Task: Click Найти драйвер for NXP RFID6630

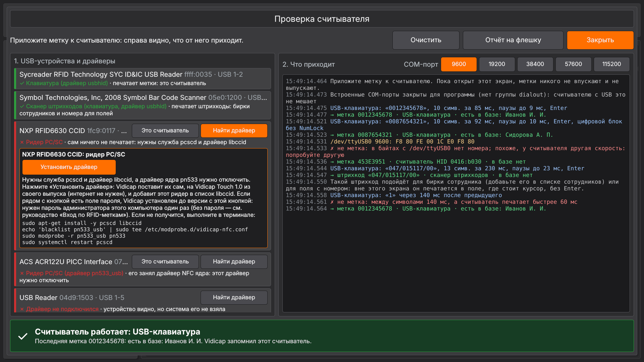Action: pyautogui.click(x=234, y=131)
